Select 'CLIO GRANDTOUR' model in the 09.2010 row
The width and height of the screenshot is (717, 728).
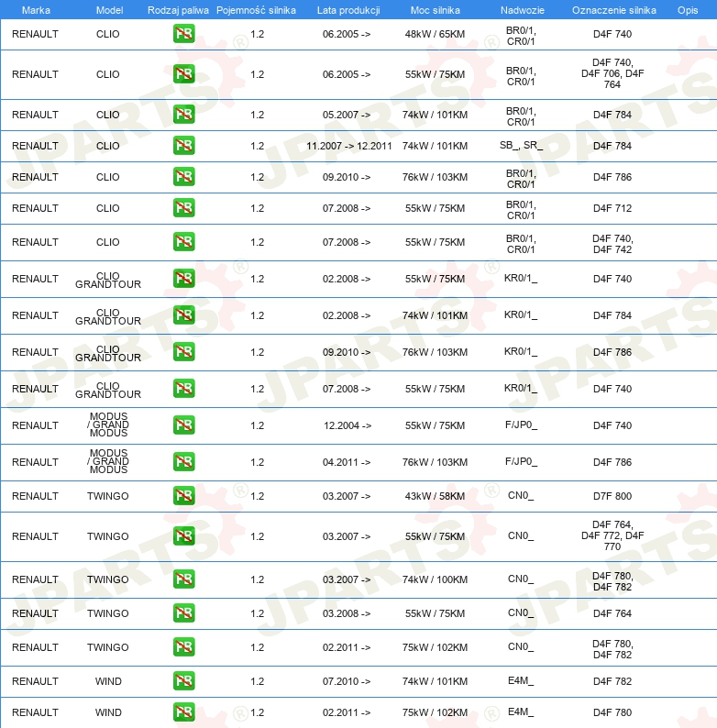click(x=108, y=353)
